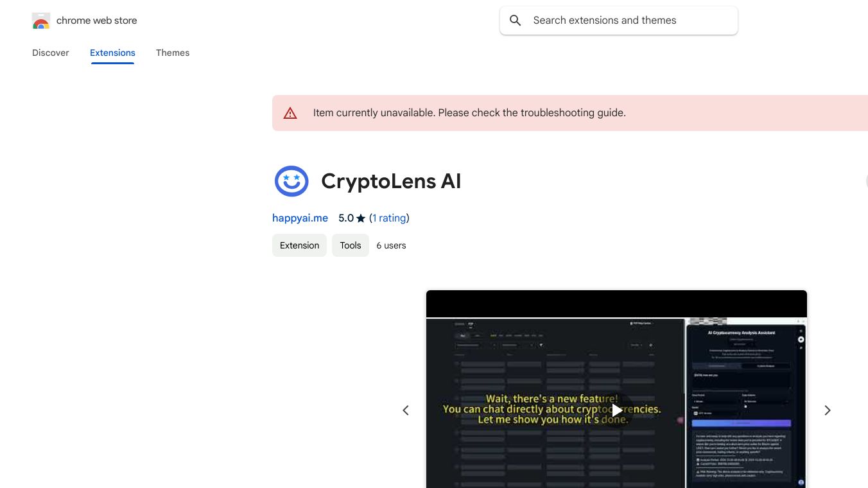Image resolution: width=868 pixels, height=488 pixels.
Task: Click the purple gradient button in the video preview
Action: pos(742,424)
